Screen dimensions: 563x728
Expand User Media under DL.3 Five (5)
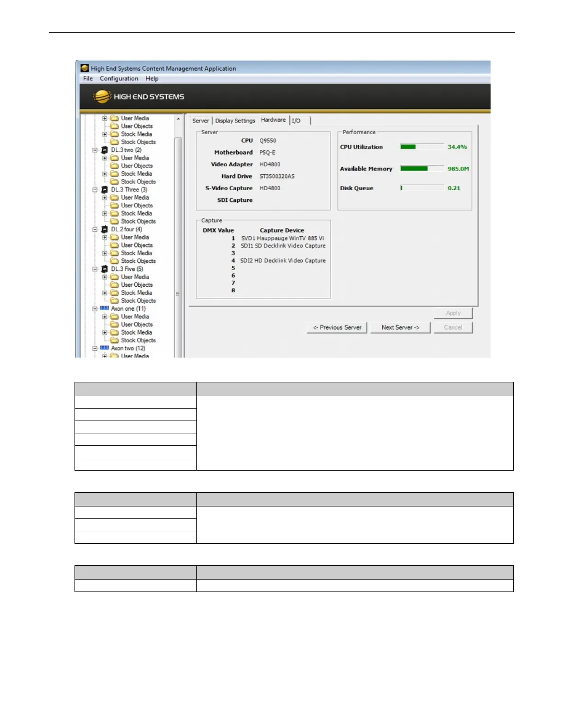point(105,277)
